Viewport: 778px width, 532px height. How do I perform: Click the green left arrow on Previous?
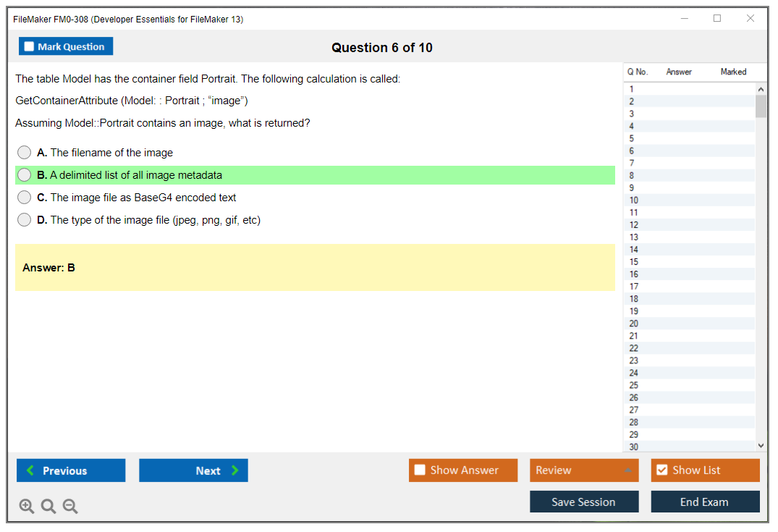tap(30, 470)
